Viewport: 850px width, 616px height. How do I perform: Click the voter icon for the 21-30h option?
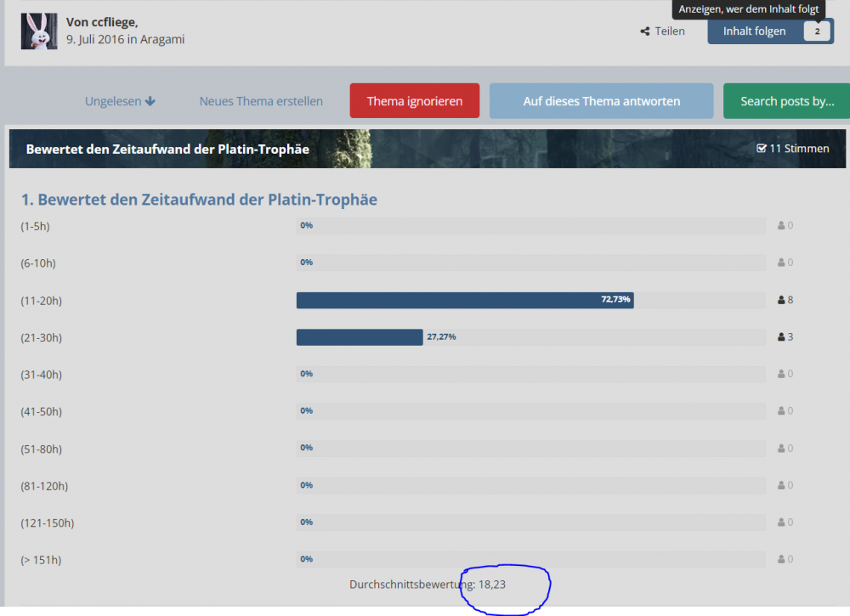[782, 337]
